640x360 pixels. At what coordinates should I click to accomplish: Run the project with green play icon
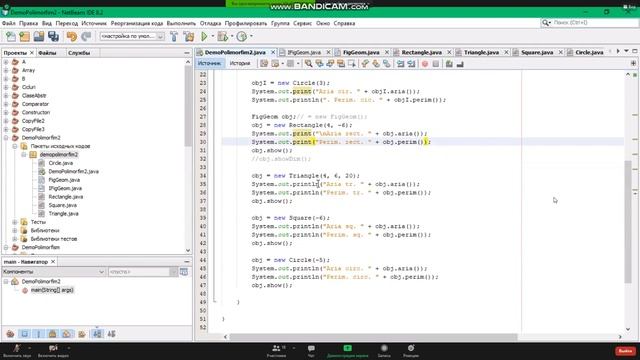click(x=204, y=37)
